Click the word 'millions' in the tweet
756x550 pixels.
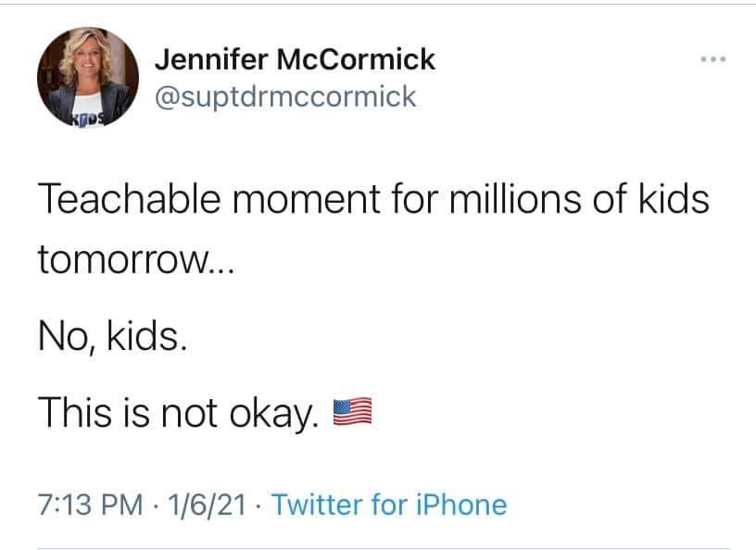pyautogui.click(x=515, y=198)
